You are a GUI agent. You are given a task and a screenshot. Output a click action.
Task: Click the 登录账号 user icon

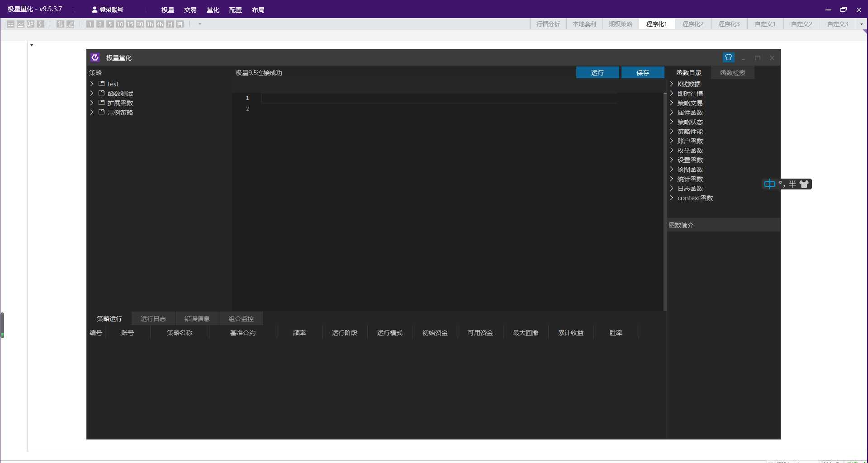point(95,9)
